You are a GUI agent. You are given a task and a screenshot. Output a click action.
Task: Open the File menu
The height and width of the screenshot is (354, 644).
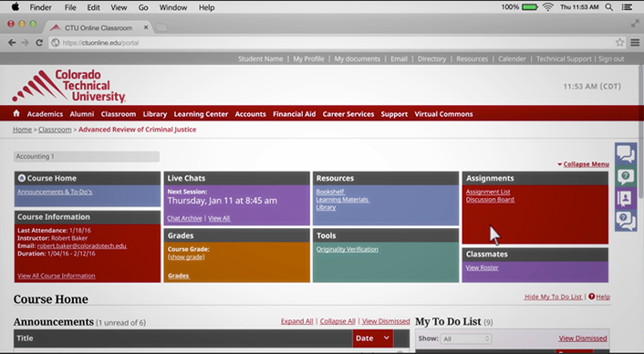(x=70, y=7)
